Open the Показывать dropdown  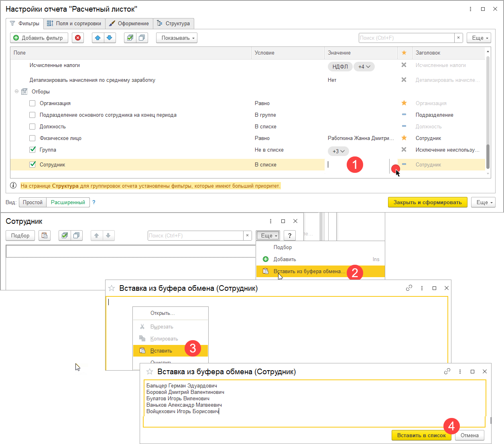[177, 38]
